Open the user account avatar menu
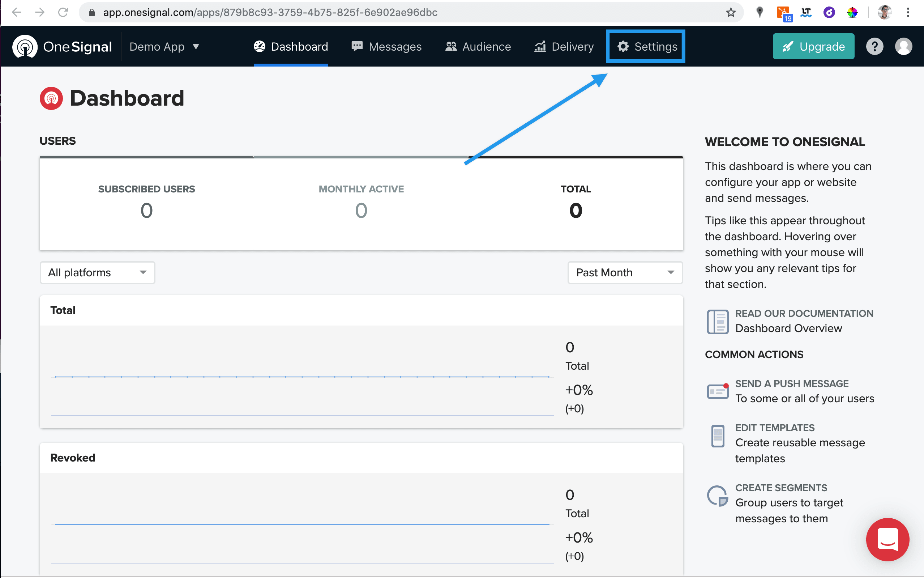924x578 pixels. coord(903,47)
